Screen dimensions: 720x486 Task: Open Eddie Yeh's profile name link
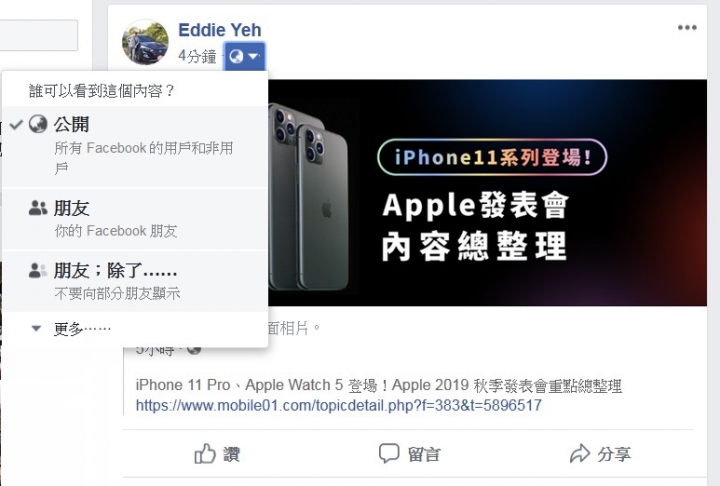[219, 30]
